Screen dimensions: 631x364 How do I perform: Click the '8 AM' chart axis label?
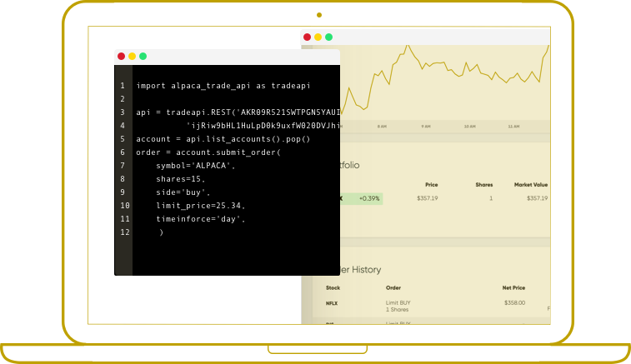click(382, 127)
